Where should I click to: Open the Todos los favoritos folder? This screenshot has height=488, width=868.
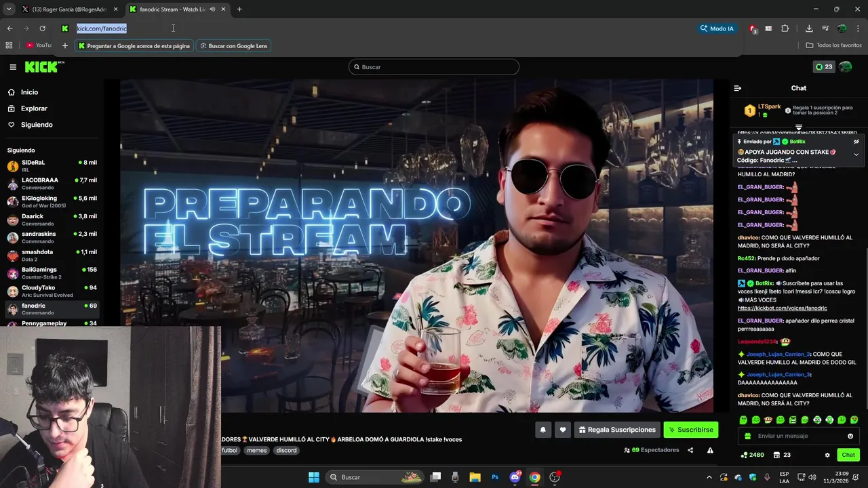(x=833, y=45)
